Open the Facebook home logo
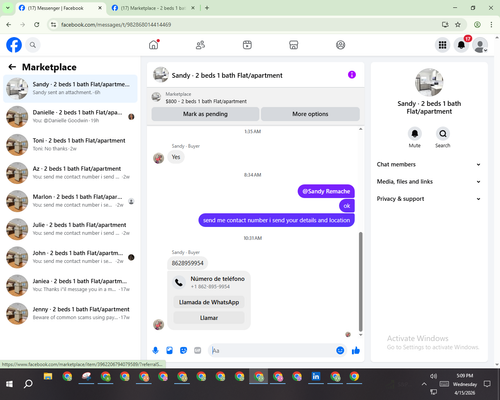This screenshot has width=500, height=400. [14, 45]
